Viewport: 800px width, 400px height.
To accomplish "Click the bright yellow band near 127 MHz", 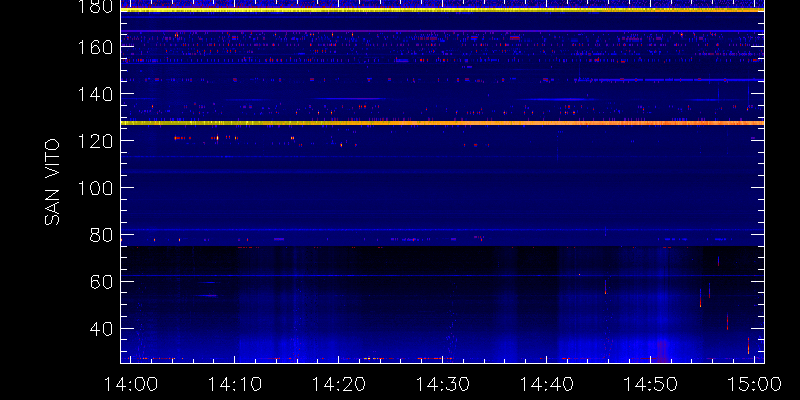I will (x=442, y=123).
